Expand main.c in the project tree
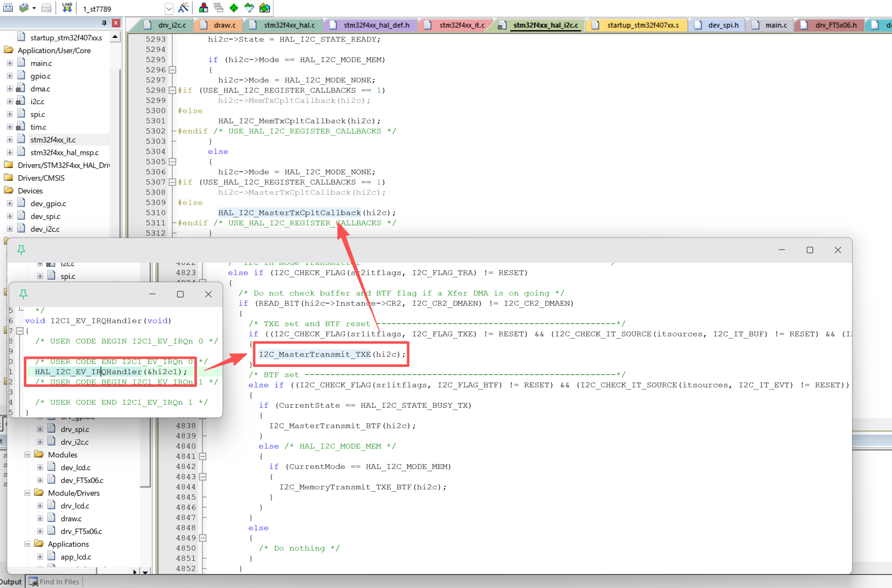892x588 pixels. tap(9, 63)
